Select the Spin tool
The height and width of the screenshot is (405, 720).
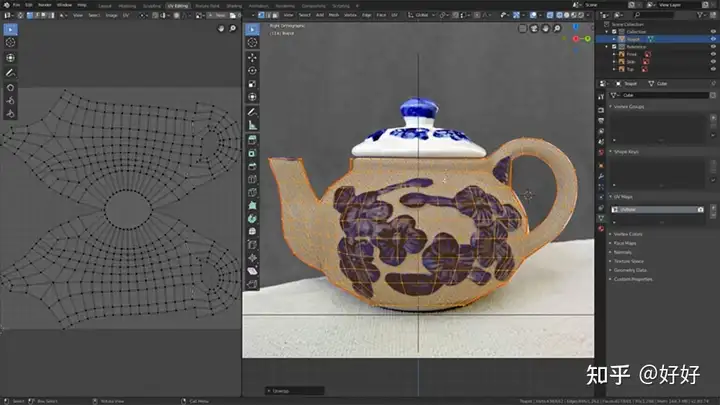(252, 219)
